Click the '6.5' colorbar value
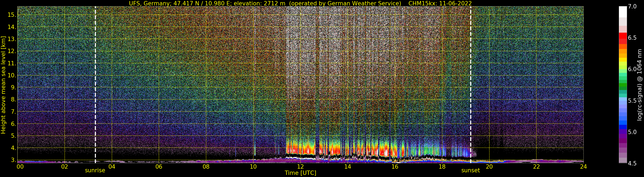Viewport: 644px width, 177px height. click(x=632, y=38)
